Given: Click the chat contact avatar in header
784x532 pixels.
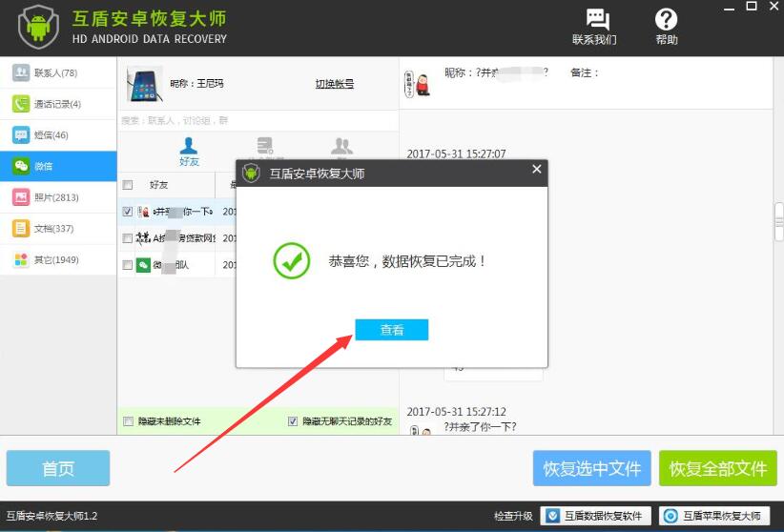Looking at the screenshot, I should [417, 83].
